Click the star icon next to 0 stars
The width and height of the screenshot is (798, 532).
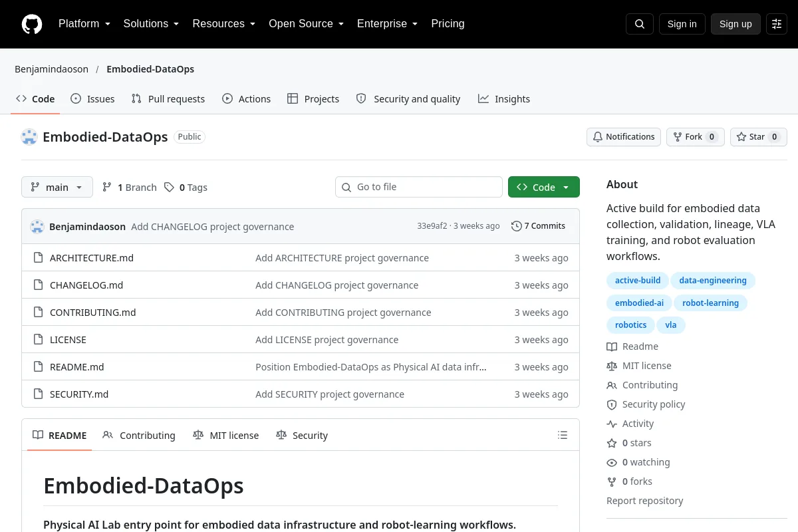[x=612, y=443]
